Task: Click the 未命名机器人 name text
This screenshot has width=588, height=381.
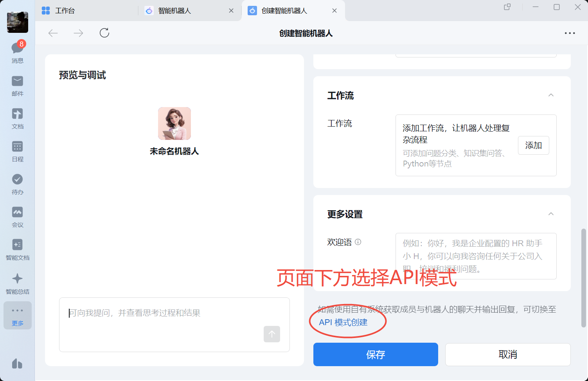Action: click(x=174, y=151)
